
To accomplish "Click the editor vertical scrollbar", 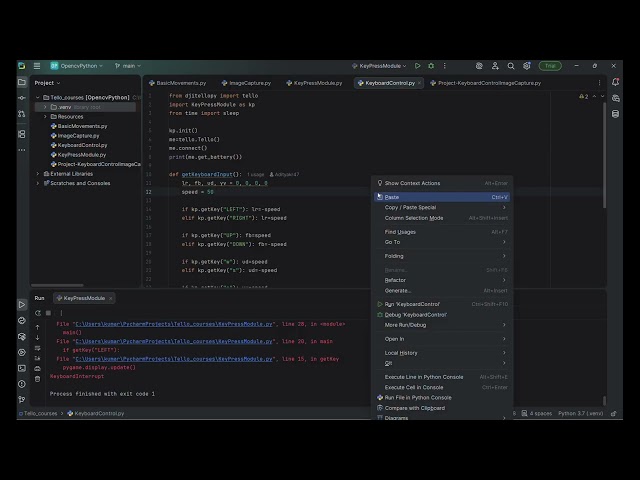I will (604, 155).
